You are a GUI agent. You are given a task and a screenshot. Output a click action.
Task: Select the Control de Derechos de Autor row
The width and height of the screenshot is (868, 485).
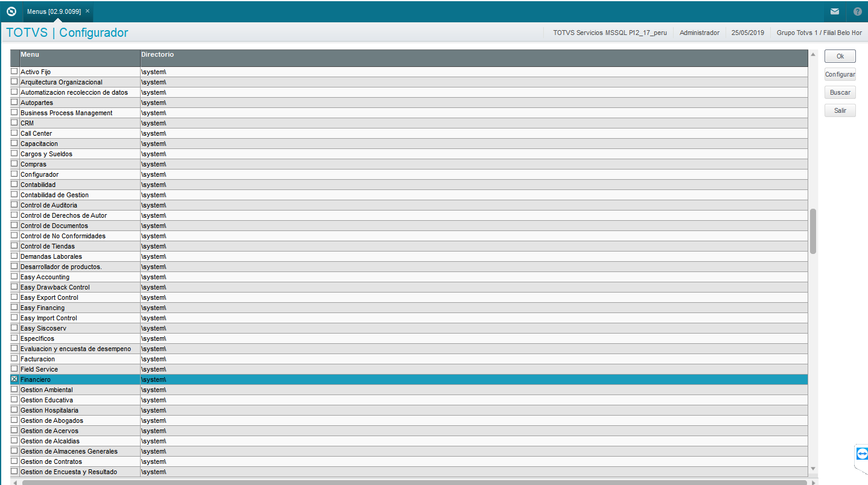click(409, 215)
